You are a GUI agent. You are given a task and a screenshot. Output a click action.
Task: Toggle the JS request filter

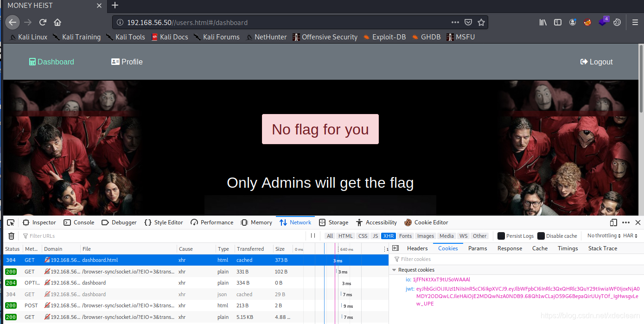click(376, 236)
